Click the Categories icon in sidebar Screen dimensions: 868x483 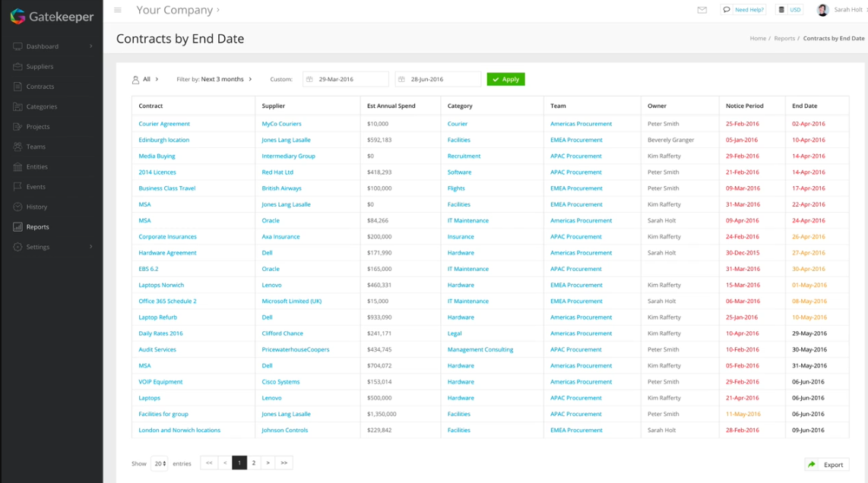(x=17, y=106)
